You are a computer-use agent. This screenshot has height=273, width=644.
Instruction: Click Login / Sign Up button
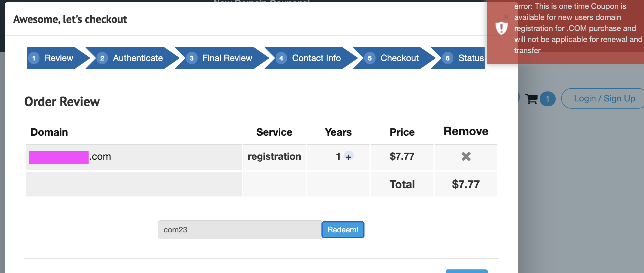pos(604,99)
